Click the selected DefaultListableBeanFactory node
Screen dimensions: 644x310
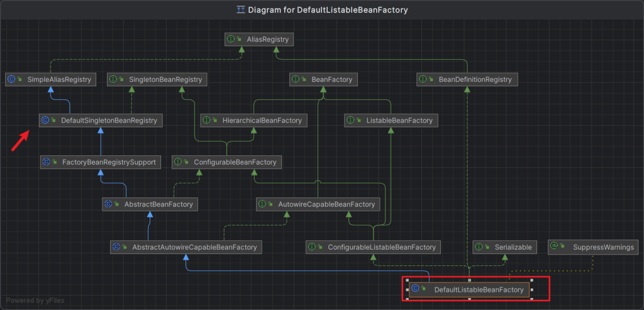pyautogui.click(x=478, y=290)
